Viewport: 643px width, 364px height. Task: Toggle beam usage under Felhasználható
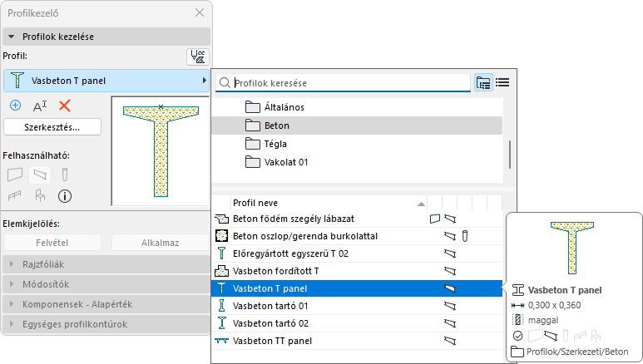coord(39,175)
